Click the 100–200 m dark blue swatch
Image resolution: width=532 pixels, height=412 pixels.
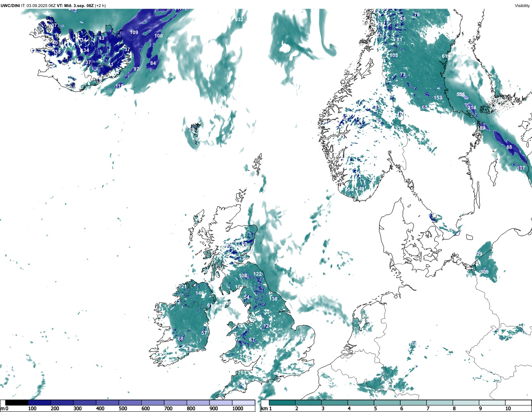[39, 402]
